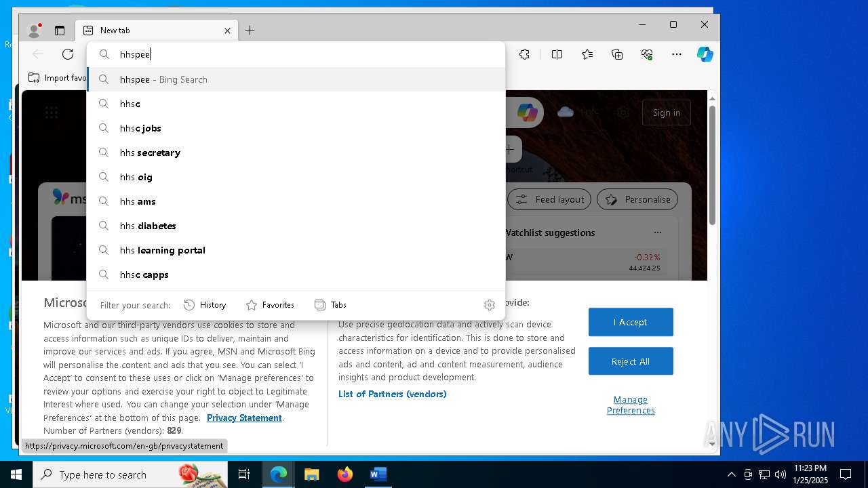Choose the hhs diabetes suggestion
The height and width of the screenshot is (488, 868).
pos(296,226)
